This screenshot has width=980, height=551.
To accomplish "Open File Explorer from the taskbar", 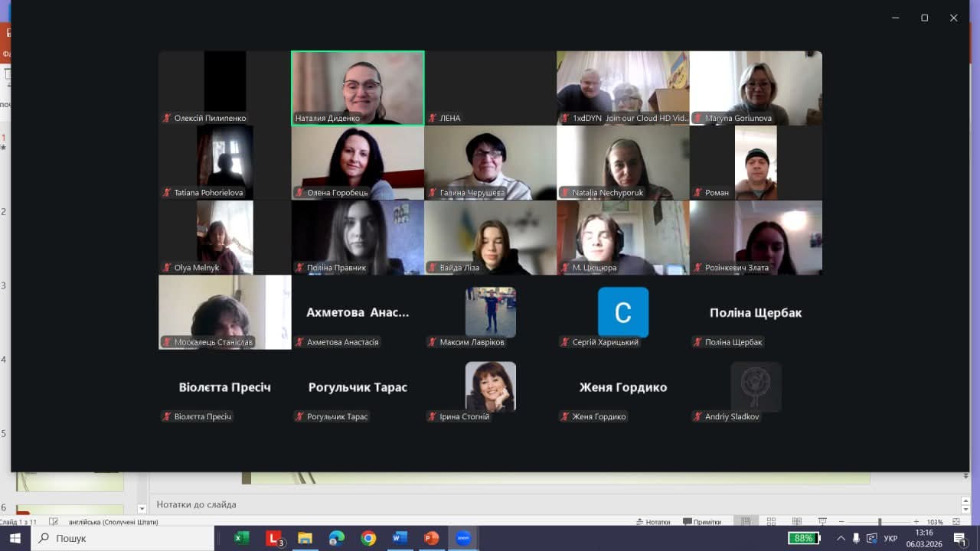I will (305, 538).
